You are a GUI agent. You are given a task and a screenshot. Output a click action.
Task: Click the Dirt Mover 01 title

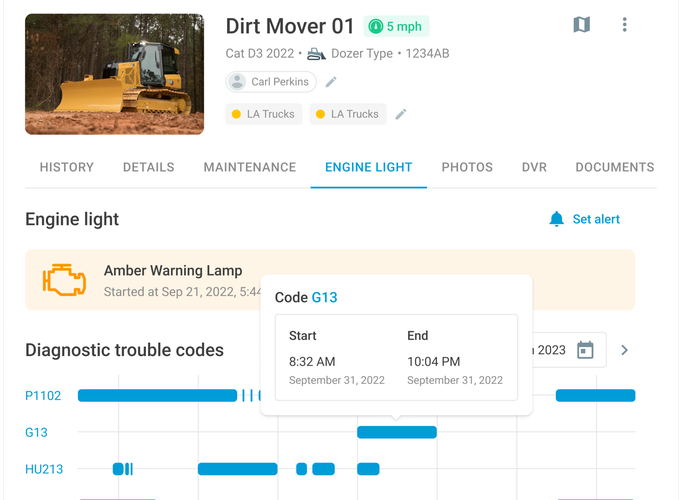(x=290, y=26)
